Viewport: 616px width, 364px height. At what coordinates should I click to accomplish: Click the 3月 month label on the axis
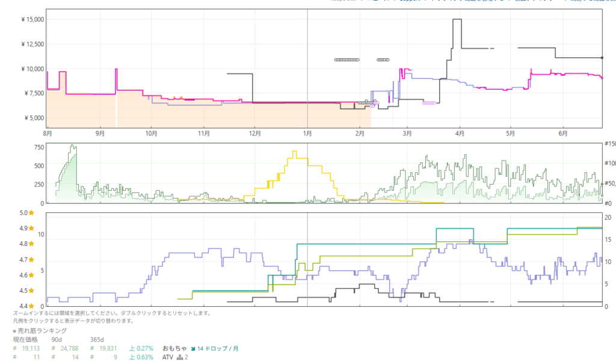pyautogui.click(x=407, y=134)
